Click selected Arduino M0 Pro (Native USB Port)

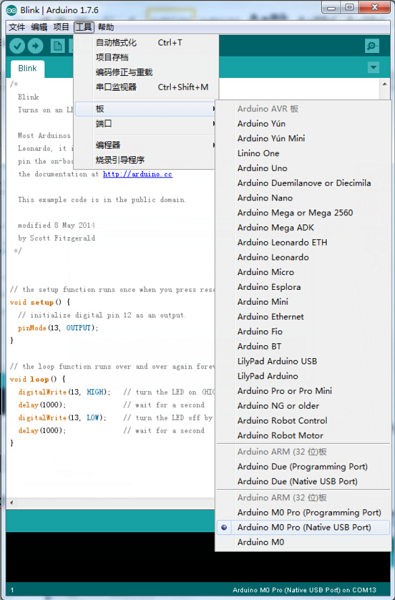tap(303, 527)
